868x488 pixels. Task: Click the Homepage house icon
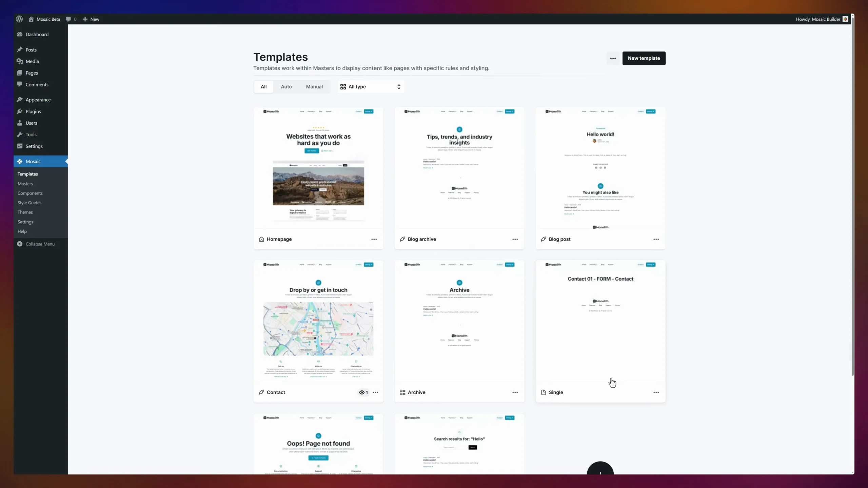[x=261, y=239]
